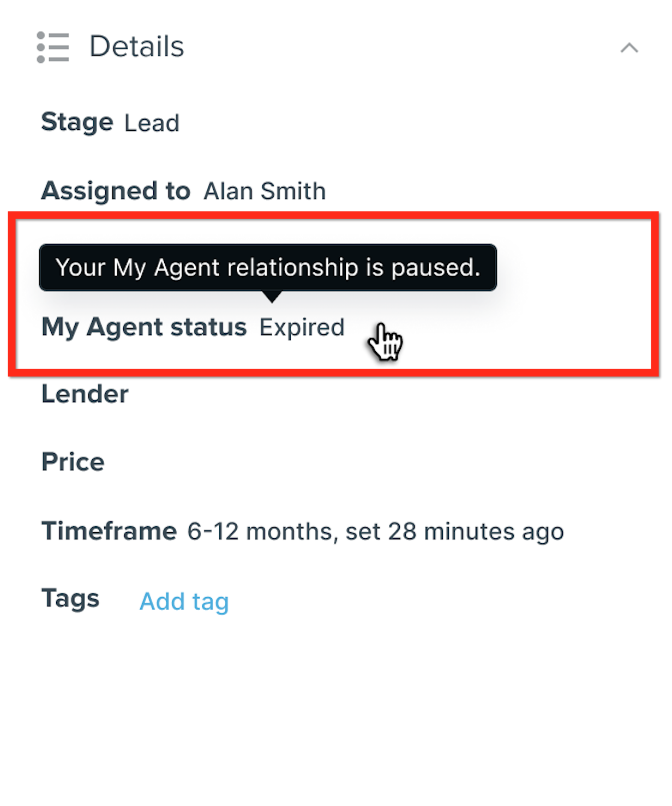Select the Expired status value
This screenshot has height=806, width=672.
tap(302, 328)
